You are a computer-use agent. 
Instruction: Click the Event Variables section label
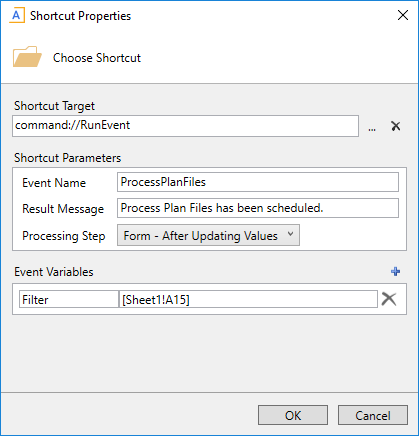(54, 272)
